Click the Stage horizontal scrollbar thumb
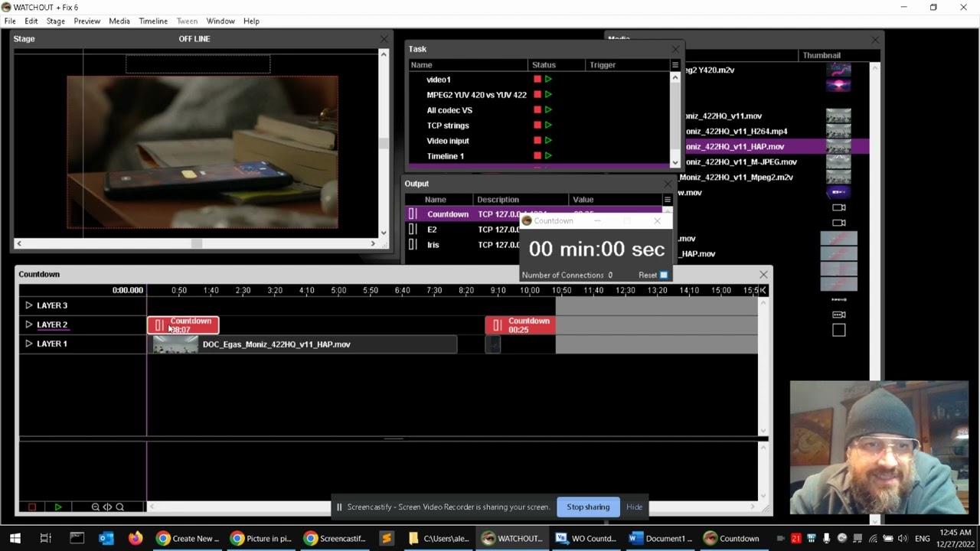 (x=197, y=243)
